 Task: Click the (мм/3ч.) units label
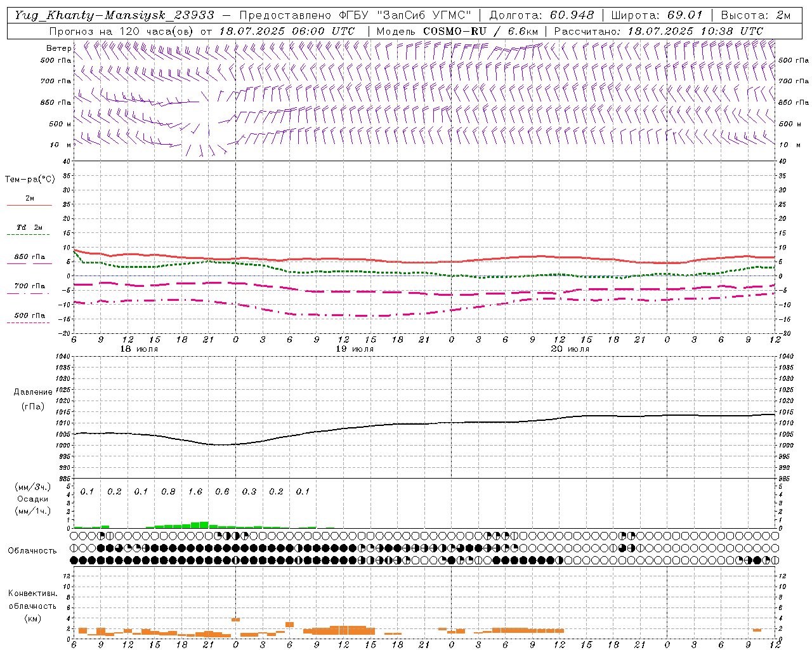33,487
